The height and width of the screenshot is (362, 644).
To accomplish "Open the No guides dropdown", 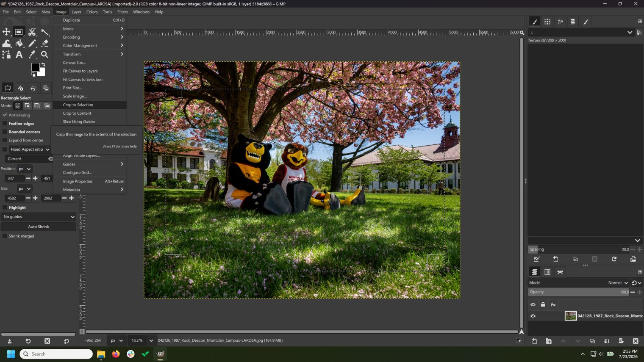I will [39, 217].
